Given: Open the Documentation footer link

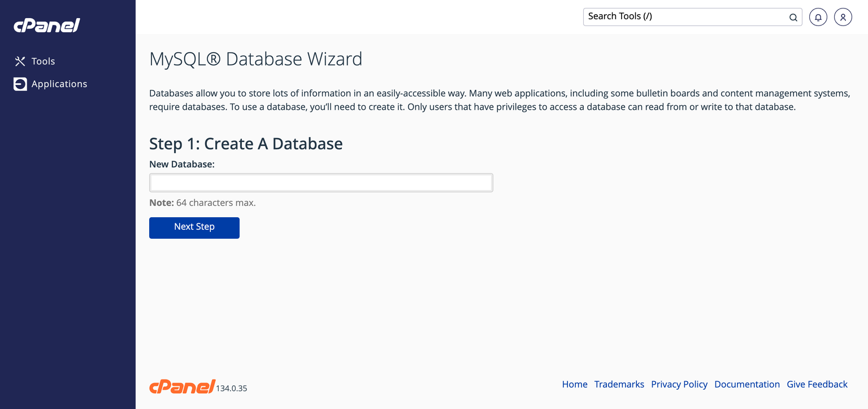Looking at the screenshot, I should [747, 384].
